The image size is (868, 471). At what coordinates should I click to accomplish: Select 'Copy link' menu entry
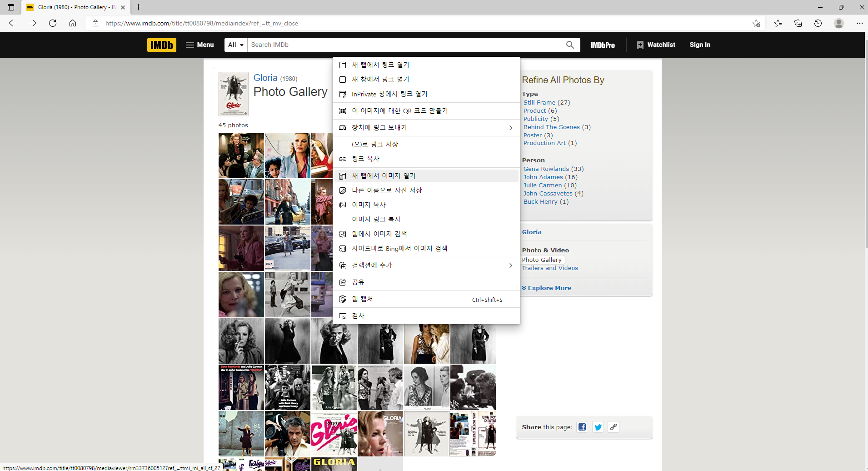pos(426,159)
